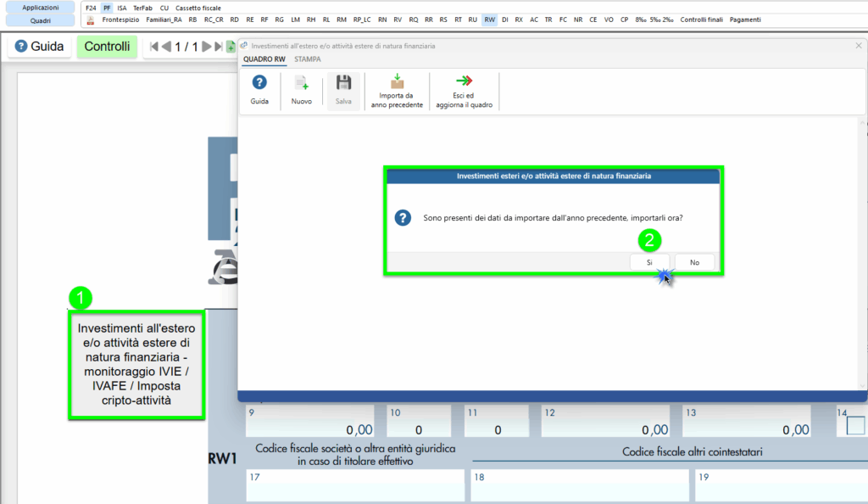Image resolution: width=868 pixels, height=504 pixels.
Task: Decline the import by clicking No
Action: click(695, 262)
